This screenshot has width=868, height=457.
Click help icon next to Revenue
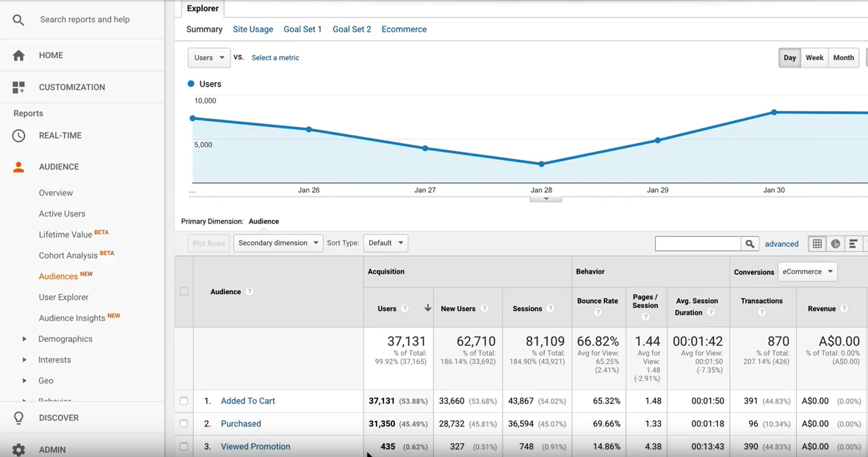844,309
